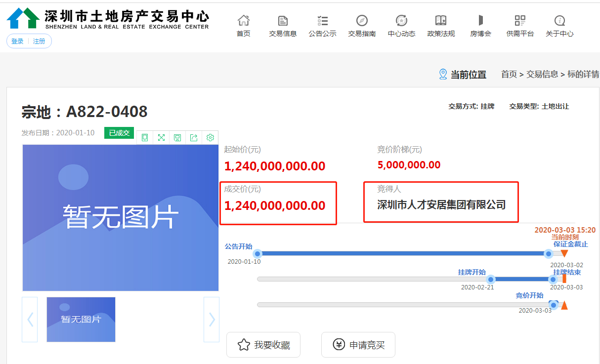Click the 挂牌开始 timeline marker dot
The image size is (600, 364).
pos(491,280)
